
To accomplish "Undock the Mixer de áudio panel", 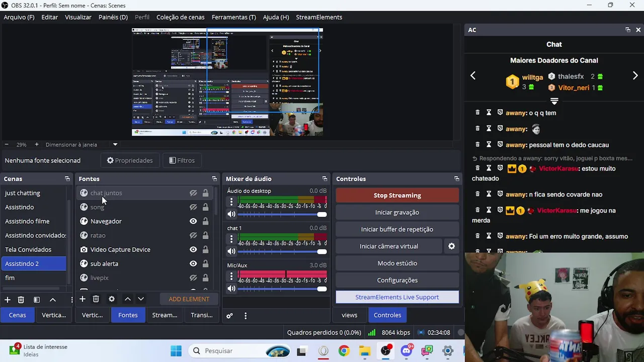I will coord(325,179).
